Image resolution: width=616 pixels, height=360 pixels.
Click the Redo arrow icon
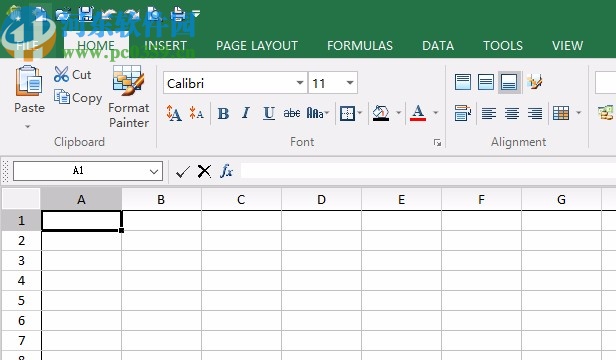pyautogui.click(x=132, y=15)
